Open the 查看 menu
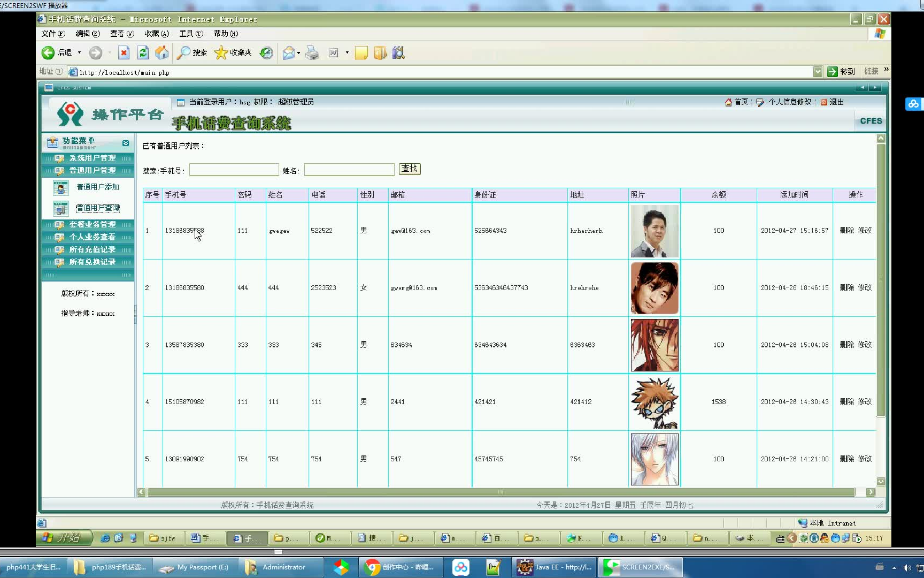The width and height of the screenshot is (924, 578). click(x=122, y=34)
